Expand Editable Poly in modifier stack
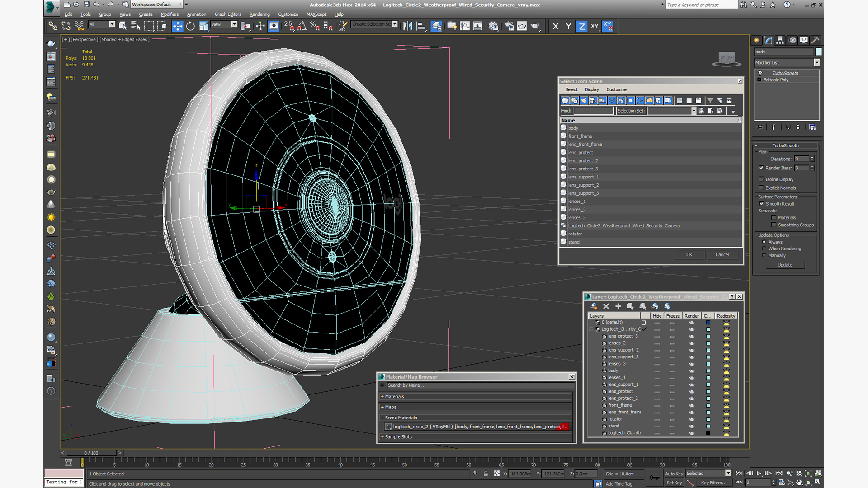 (x=759, y=80)
